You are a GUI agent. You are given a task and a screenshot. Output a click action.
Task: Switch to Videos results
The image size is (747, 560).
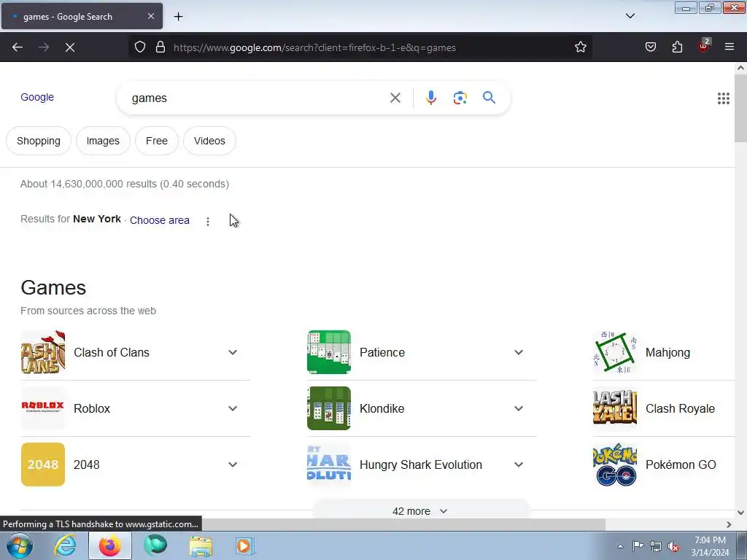pos(209,141)
